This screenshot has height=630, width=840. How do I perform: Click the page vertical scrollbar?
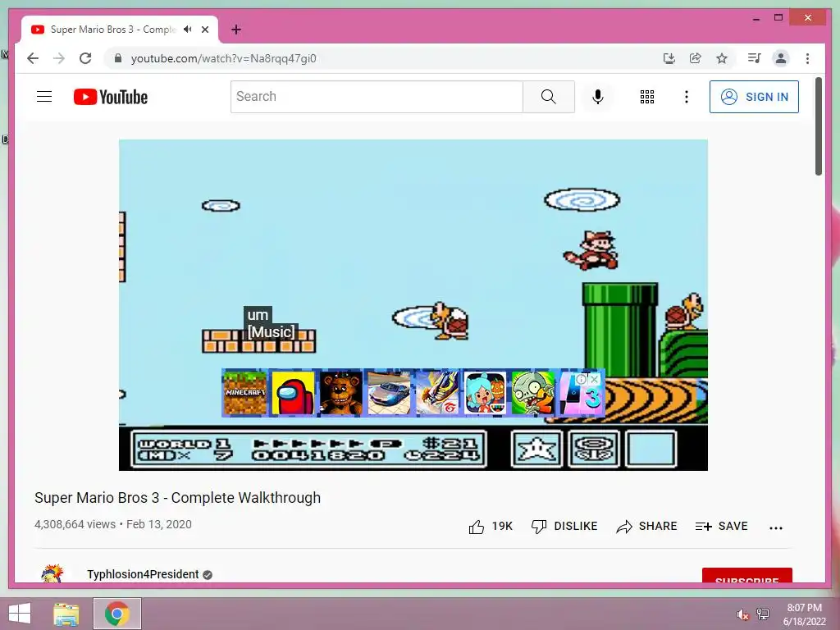coord(819,126)
